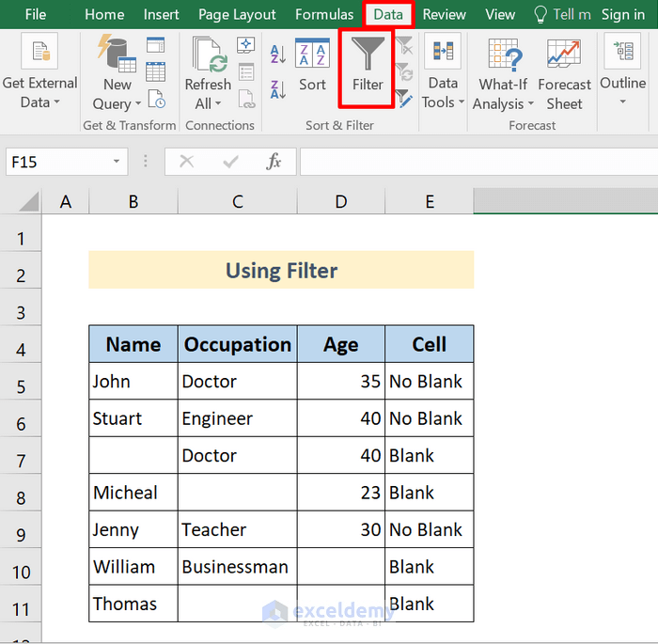Select the cell containing Engineer
This screenshot has height=644, width=658.
[x=238, y=418]
